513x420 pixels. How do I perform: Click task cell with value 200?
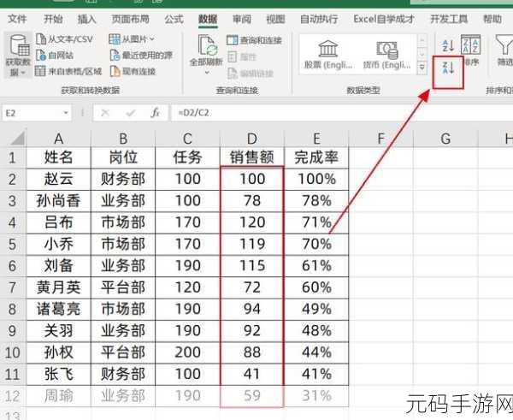pos(187,352)
